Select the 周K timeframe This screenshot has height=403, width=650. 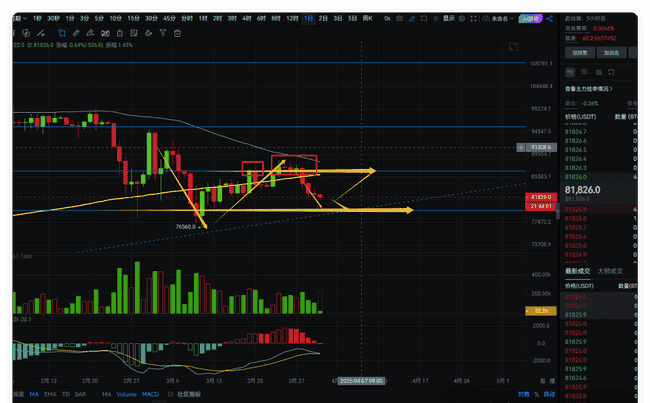367,18
